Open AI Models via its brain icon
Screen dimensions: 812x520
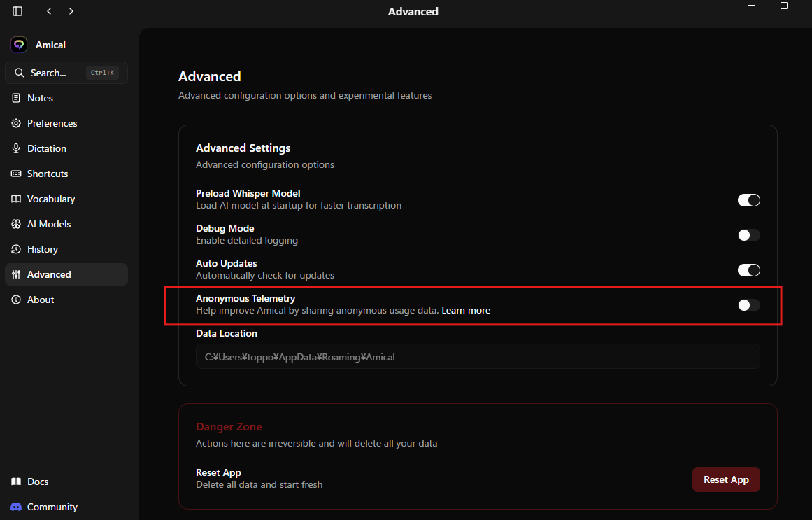point(16,224)
